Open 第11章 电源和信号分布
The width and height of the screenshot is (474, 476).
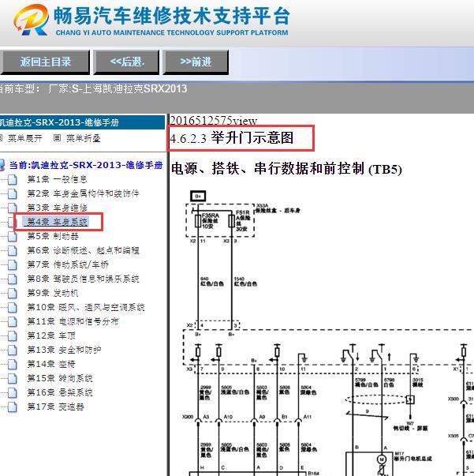click(x=73, y=321)
